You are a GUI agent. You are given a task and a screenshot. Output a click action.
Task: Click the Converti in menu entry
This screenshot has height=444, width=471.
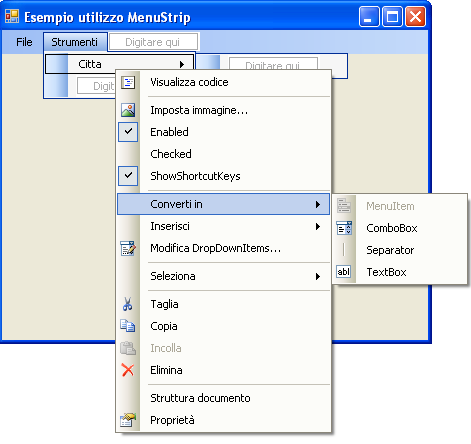(223, 204)
